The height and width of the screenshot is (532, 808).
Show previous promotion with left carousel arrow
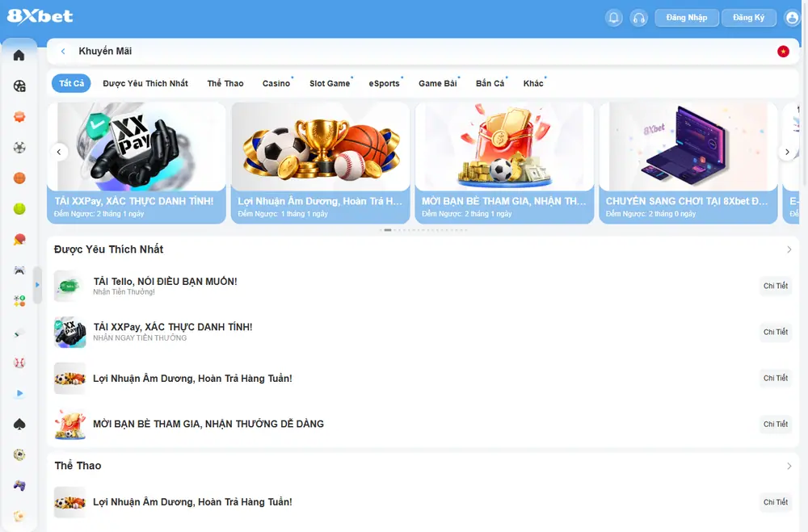pyautogui.click(x=59, y=152)
